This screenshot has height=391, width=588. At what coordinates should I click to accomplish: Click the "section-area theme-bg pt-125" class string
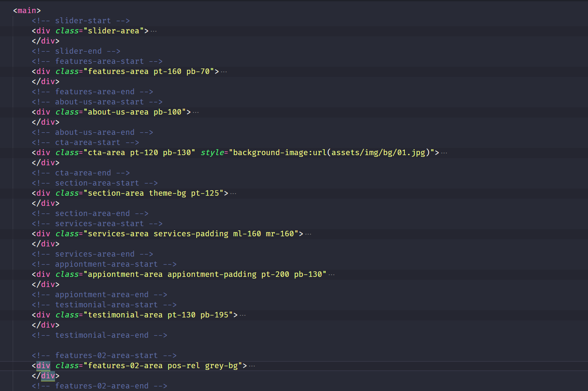[x=154, y=193]
